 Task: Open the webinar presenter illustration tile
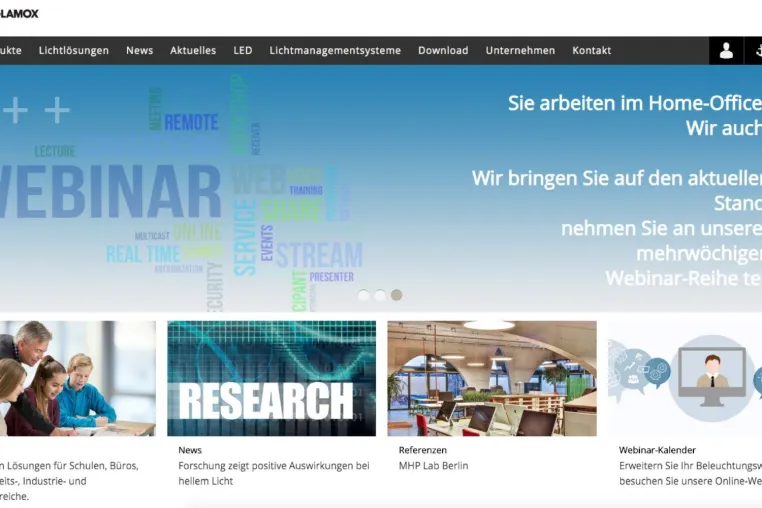[x=685, y=378]
